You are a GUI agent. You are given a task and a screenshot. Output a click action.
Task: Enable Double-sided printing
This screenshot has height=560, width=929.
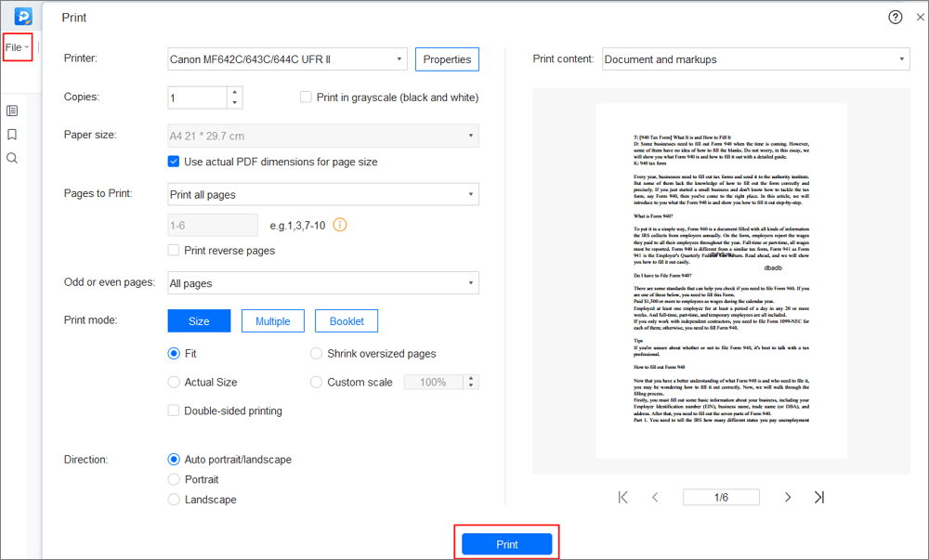pyautogui.click(x=174, y=410)
